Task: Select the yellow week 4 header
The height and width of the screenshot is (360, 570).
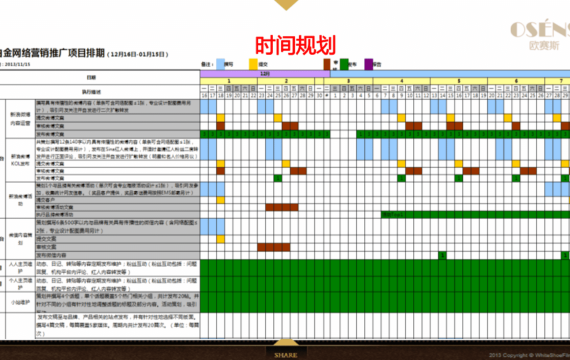Action: click(401, 81)
